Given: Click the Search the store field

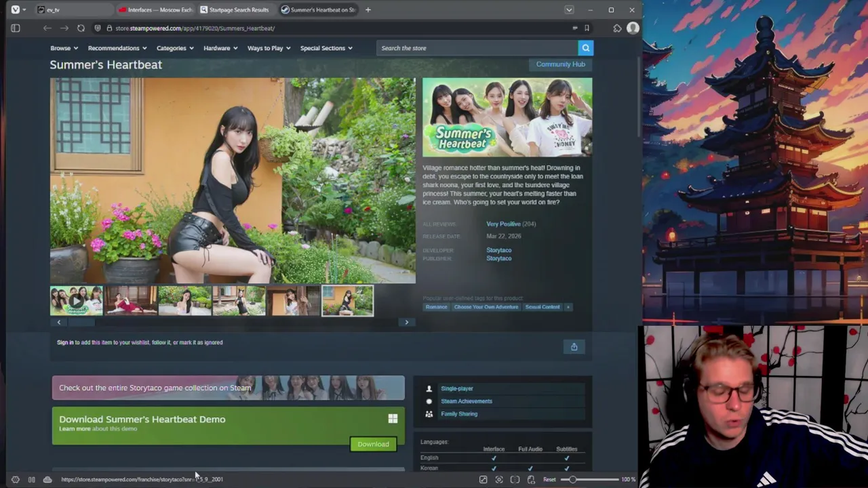Looking at the screenshot, I should 478,48.
